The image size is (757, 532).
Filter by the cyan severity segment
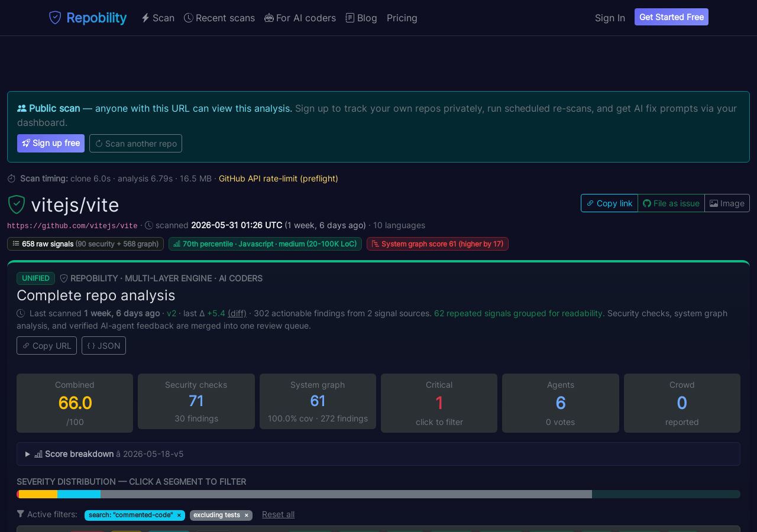click(x=79, y=494)
